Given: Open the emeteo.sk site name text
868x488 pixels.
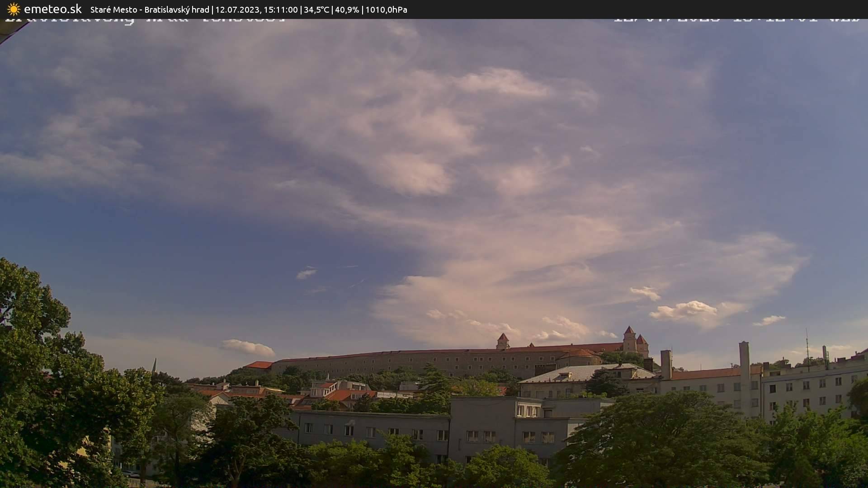Looking at the screenshot, I should [53, 9].
